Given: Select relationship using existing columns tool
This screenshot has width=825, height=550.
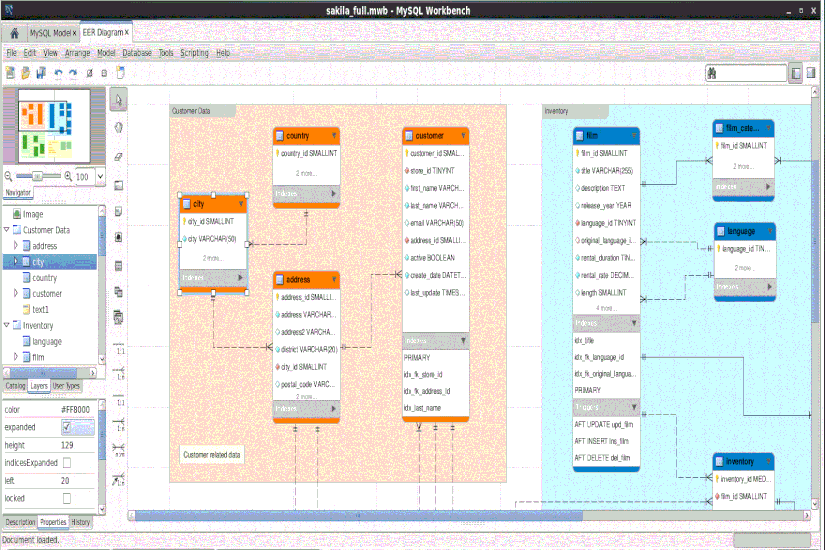Looking at the screenshot, I should click(119, 479).
